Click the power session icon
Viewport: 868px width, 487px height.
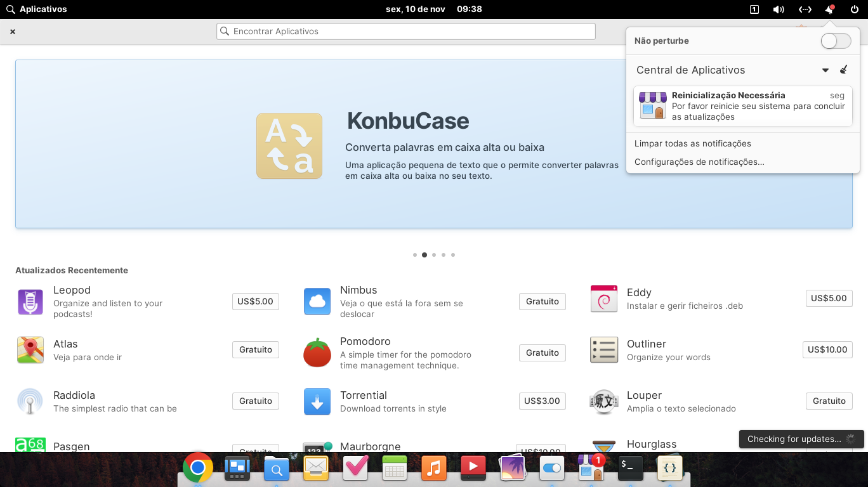pyautogui.click(x=854, y=10)
